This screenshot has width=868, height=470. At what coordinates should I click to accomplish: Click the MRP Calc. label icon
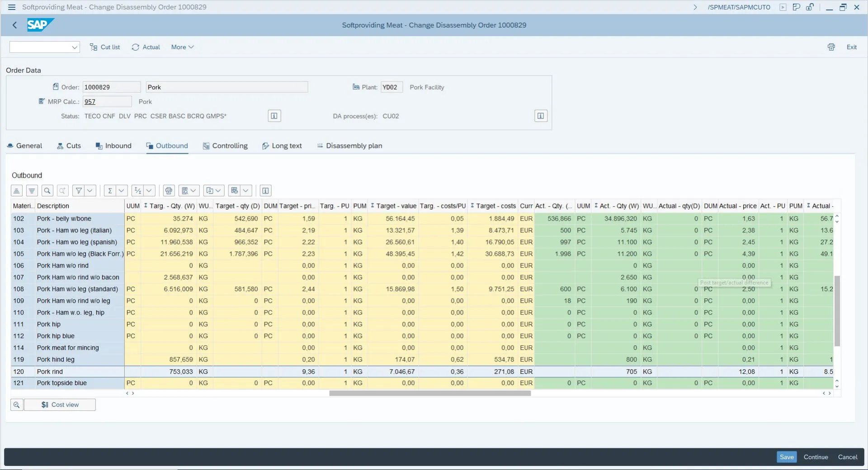click(x=42, y=101)
